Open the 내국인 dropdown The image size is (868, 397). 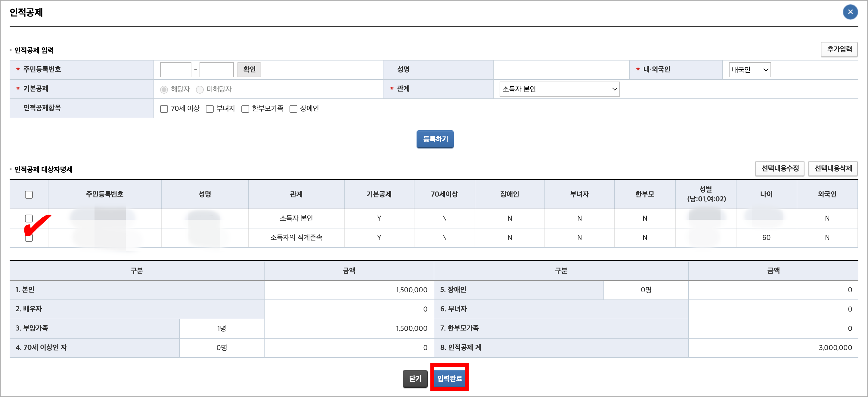click(749, 70)
